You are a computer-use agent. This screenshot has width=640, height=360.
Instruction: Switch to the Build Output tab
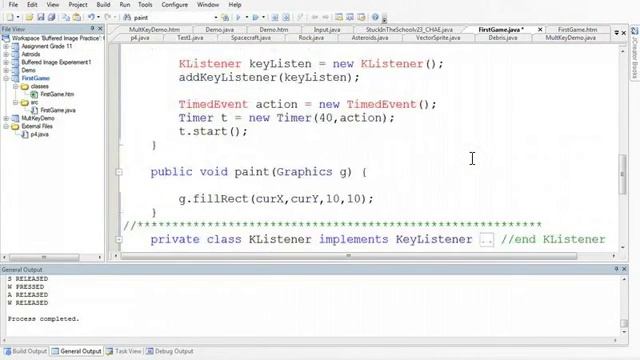26,351
